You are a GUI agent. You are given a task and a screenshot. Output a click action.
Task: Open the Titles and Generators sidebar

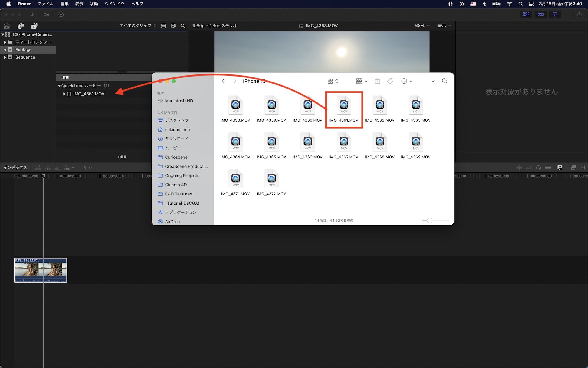pos(34,26)
